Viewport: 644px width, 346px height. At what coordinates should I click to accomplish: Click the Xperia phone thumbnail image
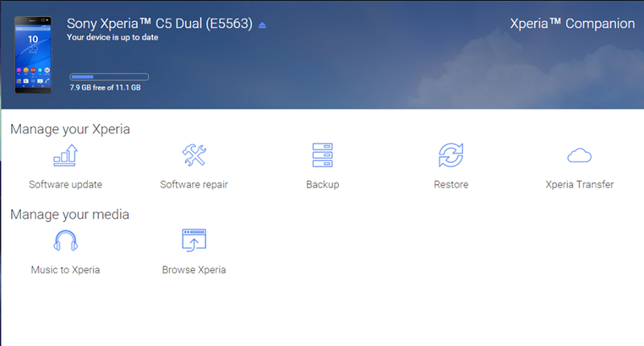point(33,55)
